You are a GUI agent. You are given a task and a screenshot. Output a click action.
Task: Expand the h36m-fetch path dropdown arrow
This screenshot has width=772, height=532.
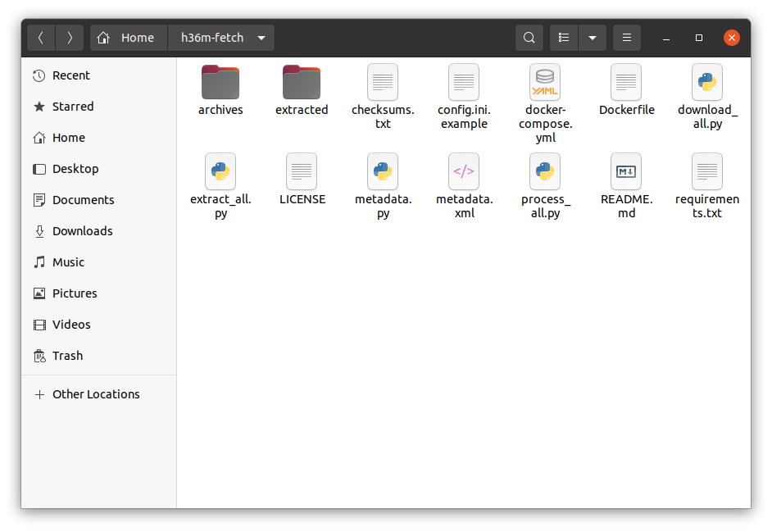(x=261, y=38)
